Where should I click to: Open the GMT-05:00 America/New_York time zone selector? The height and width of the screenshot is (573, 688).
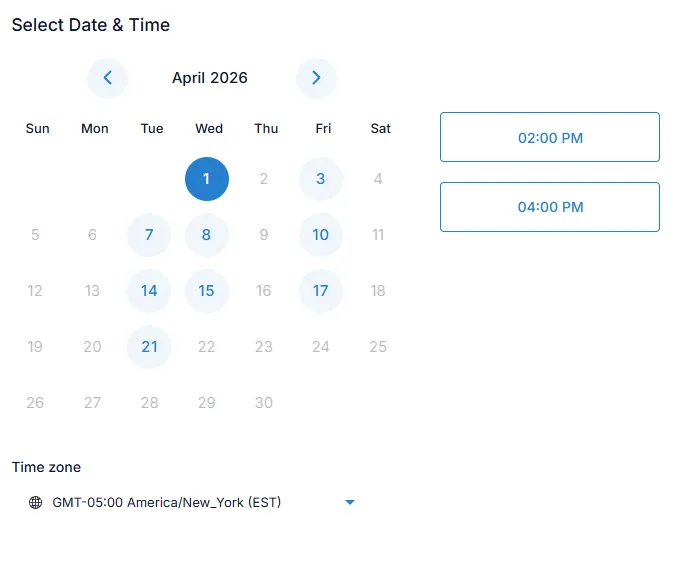click(167, 503)
